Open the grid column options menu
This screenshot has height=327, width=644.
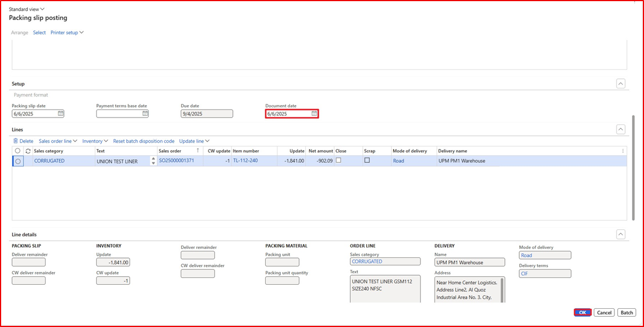click(622, 151)
